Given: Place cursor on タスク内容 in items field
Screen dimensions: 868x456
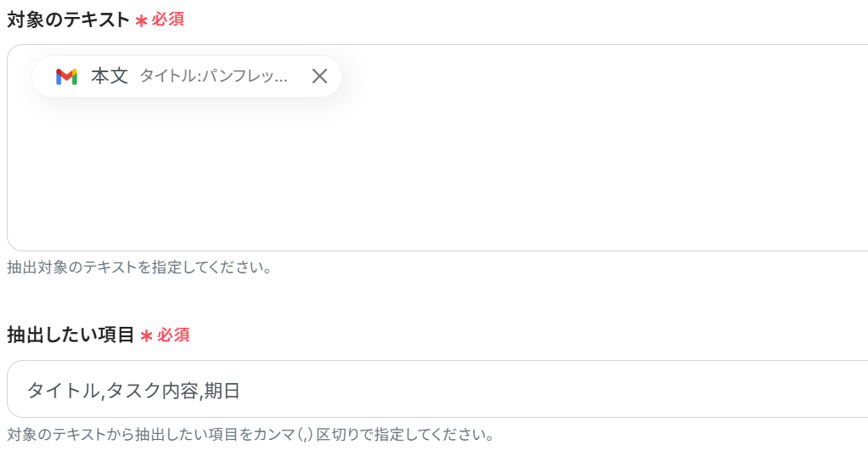Looking at the screenshot, I should click(x=153, y=391).
